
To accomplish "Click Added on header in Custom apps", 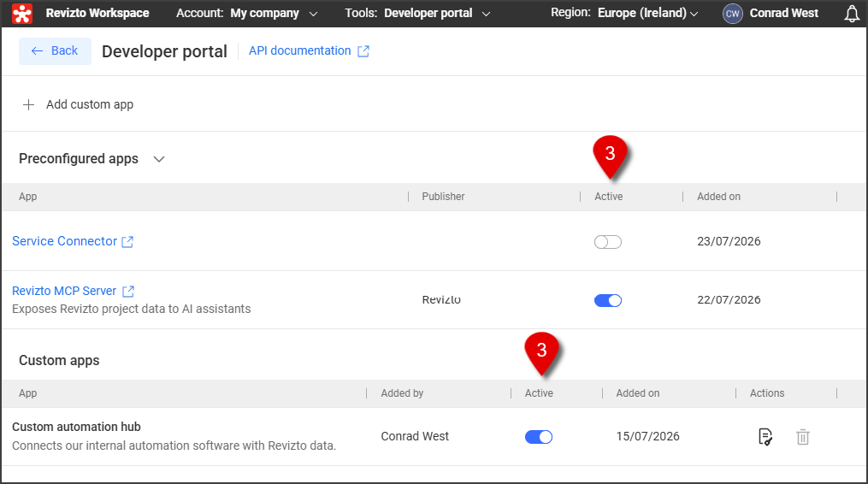I will (x=638, y=393).
